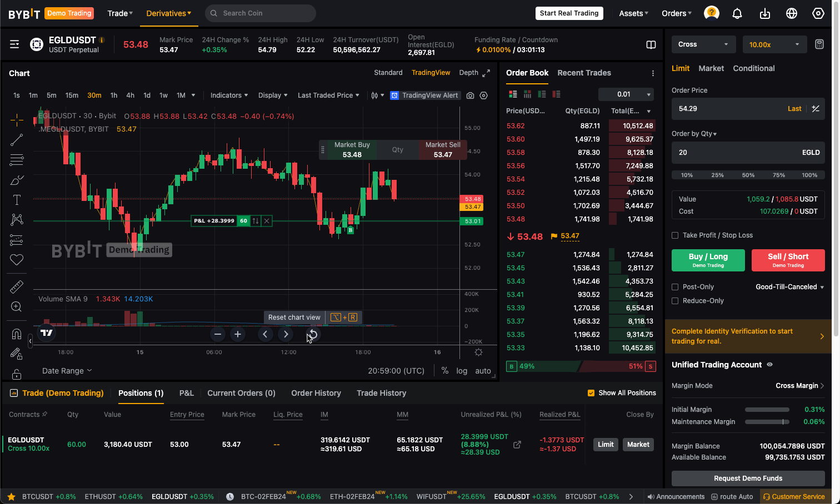Switch to the Recent Trades tab
Viewport: 840px width, 504px height.
[x=584, y=73]
